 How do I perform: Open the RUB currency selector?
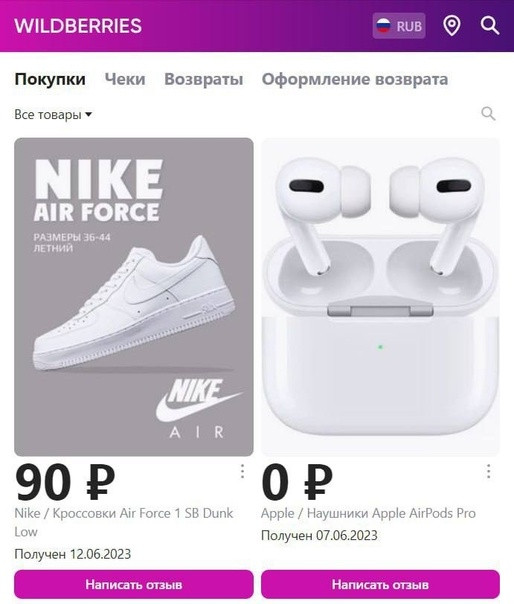click(x=399, y=26)
